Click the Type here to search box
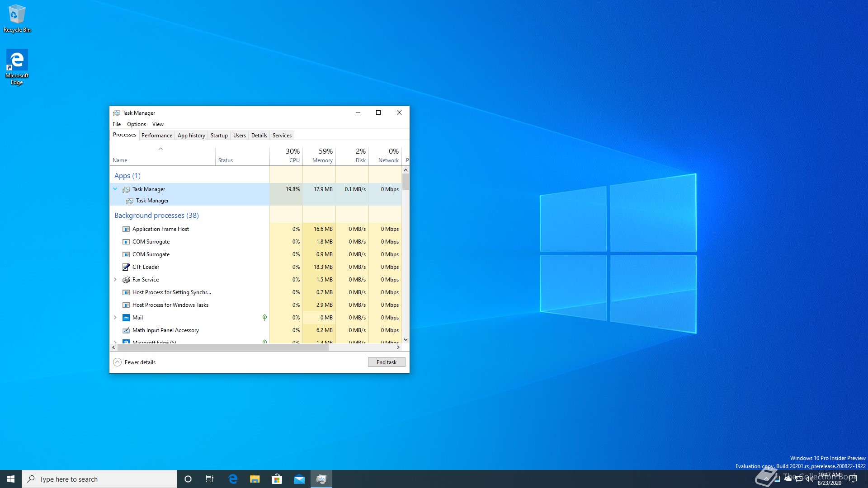Image resolution: width=868 pixels, height=488 pixels. 99,479
